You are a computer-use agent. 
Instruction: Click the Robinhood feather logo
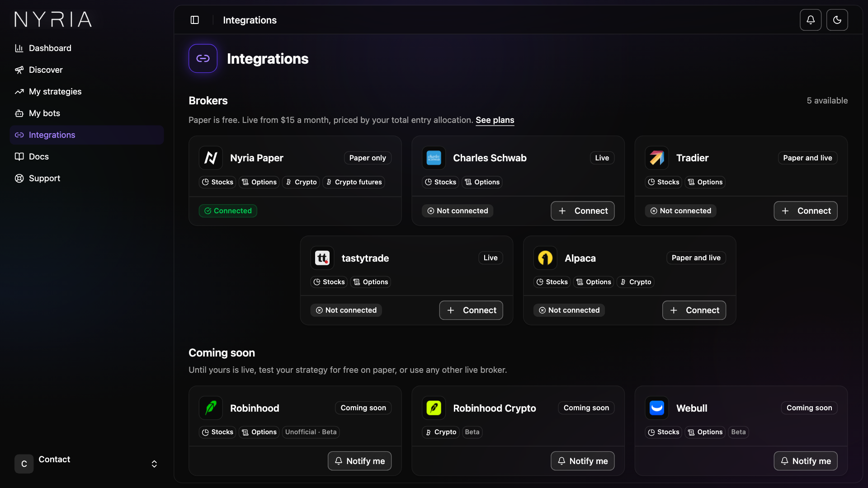coord(211,408)
